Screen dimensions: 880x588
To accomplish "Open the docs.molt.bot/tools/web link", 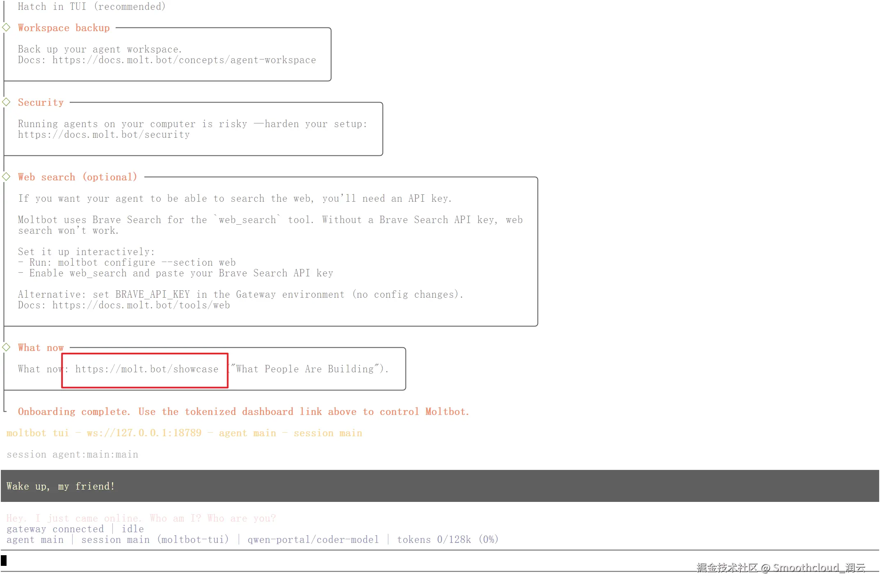I will (x=141, y=305).
